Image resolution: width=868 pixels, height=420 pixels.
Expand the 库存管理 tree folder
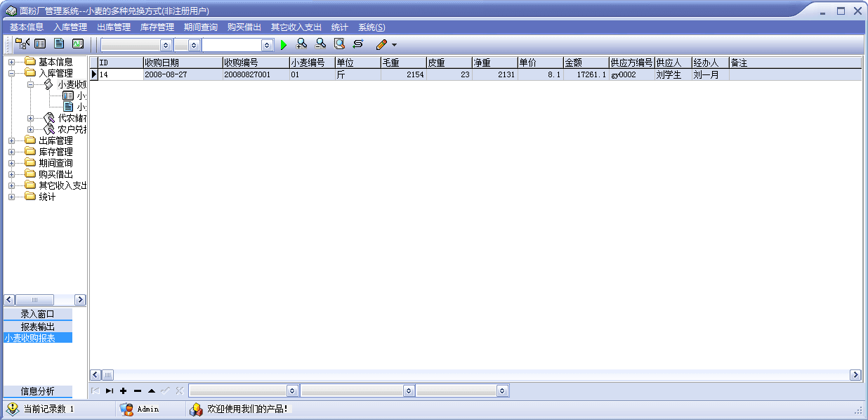tap(11, 152)
